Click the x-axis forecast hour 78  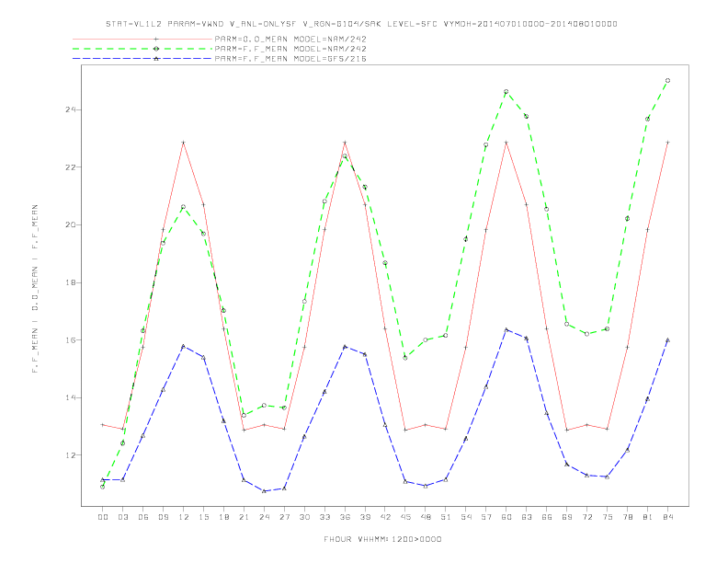628,517
